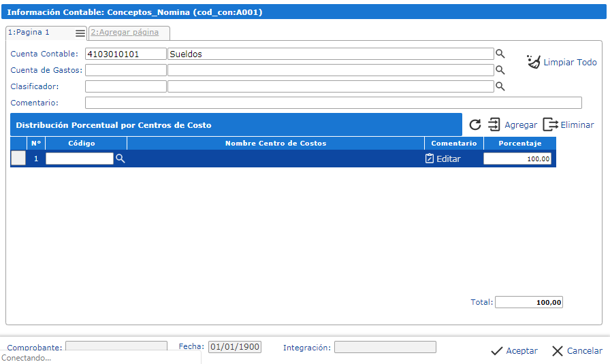This screenshot has width=610, height=364.
Task: Click row number 1 cell
Action: pyautogui.click(x=36, y=159)
